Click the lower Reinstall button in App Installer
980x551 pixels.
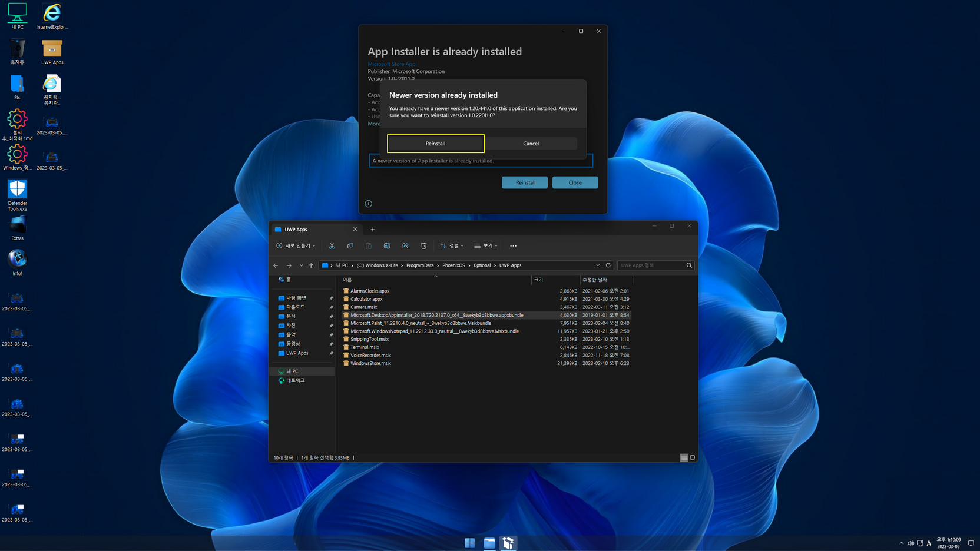pyautogui.click(x=525, y=182)
